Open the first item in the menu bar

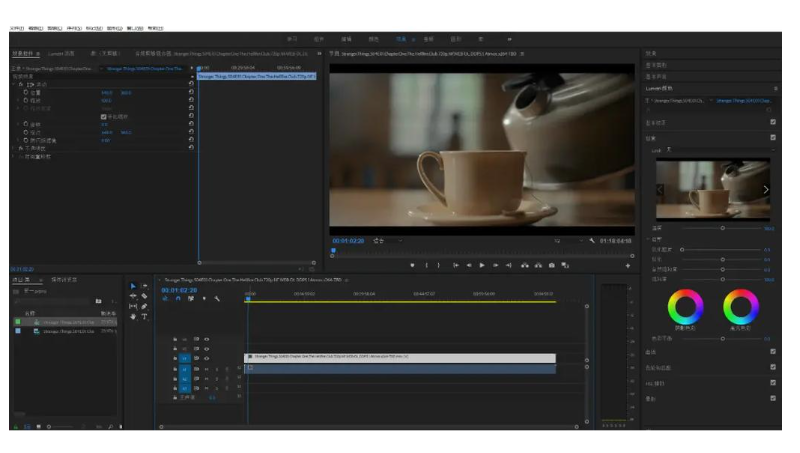tap(17, 29)
